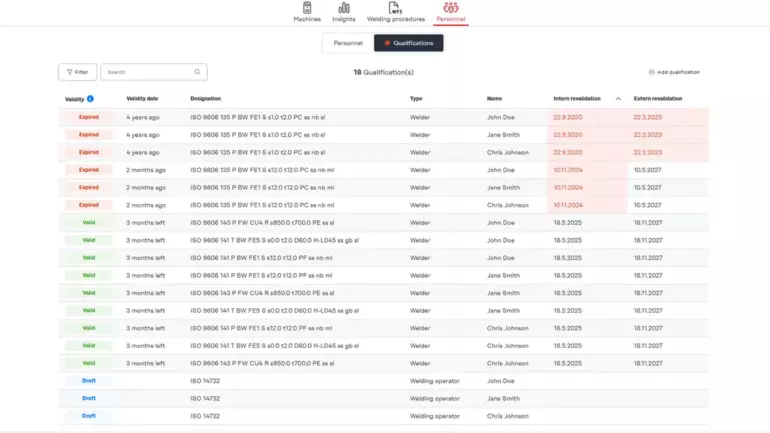This screenshot has height=433, width=770.
Task: Open the first Expired John Doe row
Action: click(x=300, y=117)
